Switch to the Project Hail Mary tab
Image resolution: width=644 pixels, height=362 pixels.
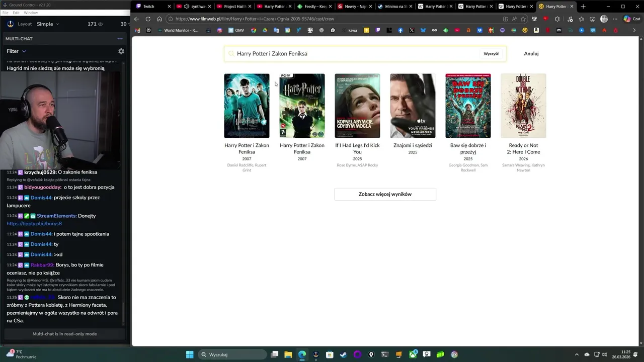pos(234,7)
